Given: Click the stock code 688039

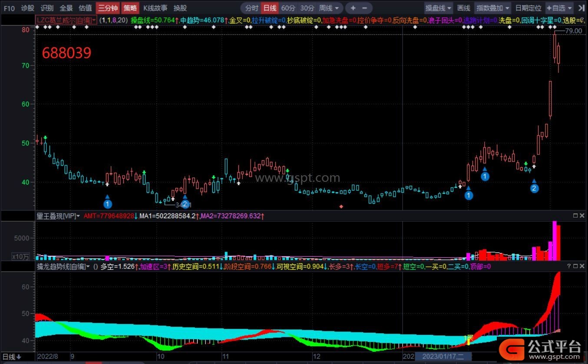Looking at the screenshot, I should pyautogui.click(x=67, y=53).
